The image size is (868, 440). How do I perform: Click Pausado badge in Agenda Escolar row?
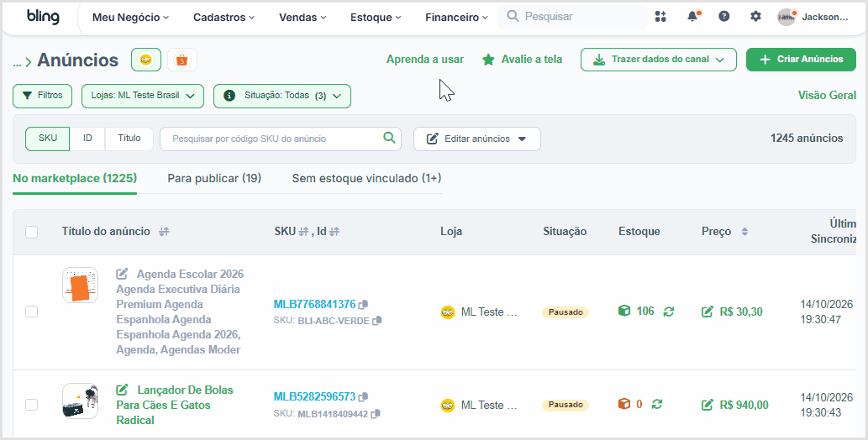(566, 312)
